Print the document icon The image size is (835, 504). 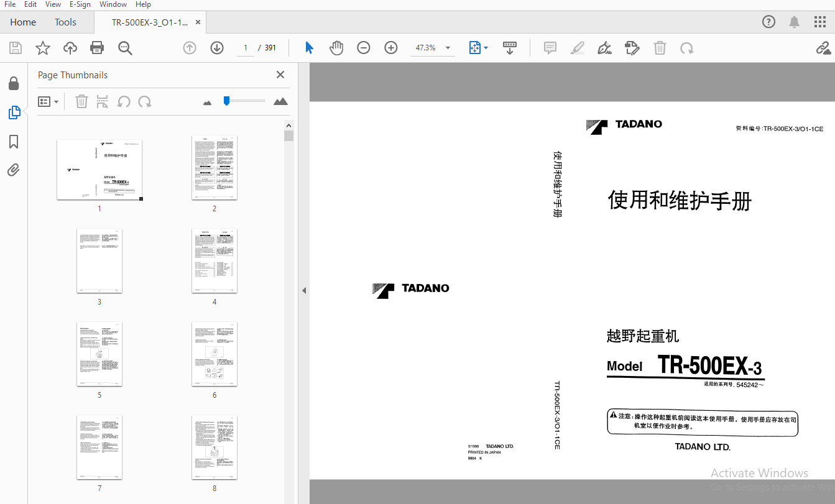tap(97, 48)
